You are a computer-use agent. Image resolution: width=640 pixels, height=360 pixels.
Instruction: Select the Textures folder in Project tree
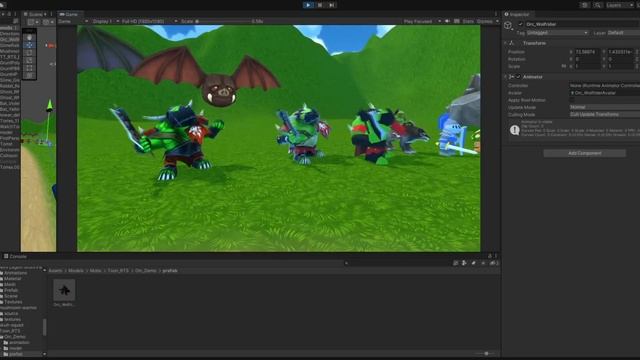tap(13, 302)
